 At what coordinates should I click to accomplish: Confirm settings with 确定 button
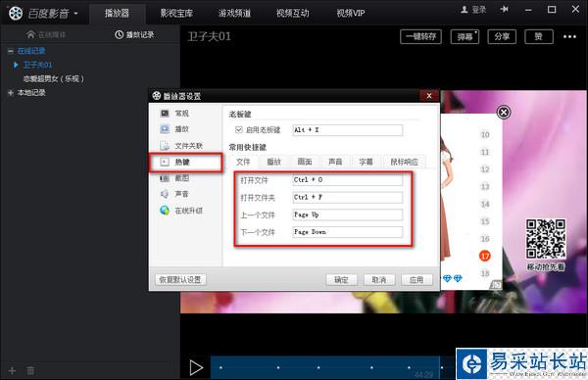pos(341,279)
